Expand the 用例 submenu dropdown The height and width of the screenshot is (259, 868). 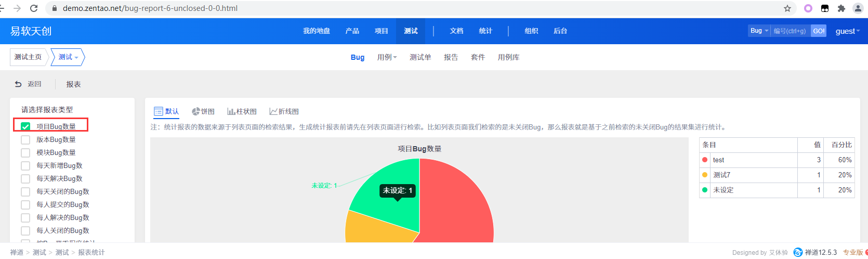pyautogui.click(x=387, y=57)
